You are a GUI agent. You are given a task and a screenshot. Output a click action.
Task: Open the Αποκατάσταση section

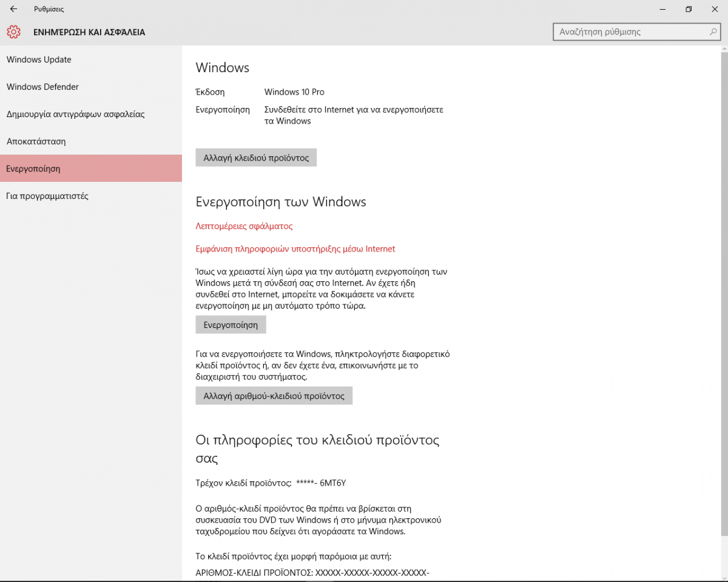click(x=91, y=141)
